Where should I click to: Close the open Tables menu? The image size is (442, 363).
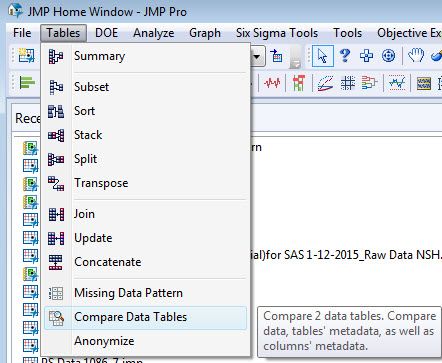click(x=63, y=33)
